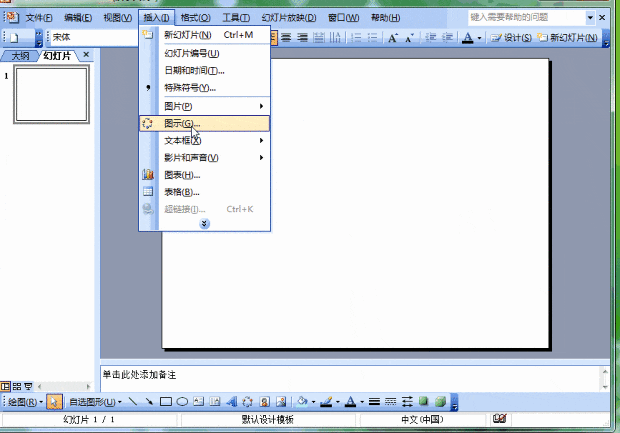The width and height of the screenshot is (620, 433).
Task: Click the new document icon in the toolbar
Action: 15,38
